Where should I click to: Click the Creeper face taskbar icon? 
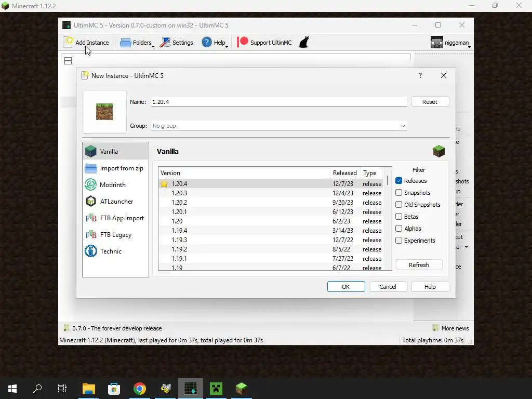click(216, 389)
